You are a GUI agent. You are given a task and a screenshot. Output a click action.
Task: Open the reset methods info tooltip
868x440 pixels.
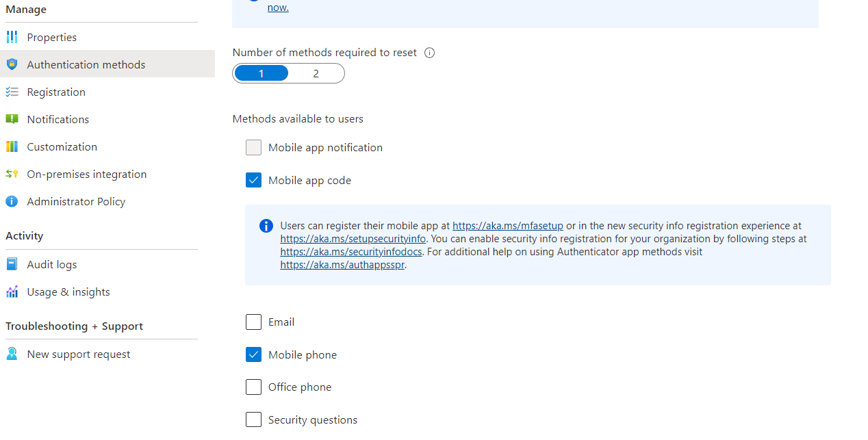[x=429, y=52]
